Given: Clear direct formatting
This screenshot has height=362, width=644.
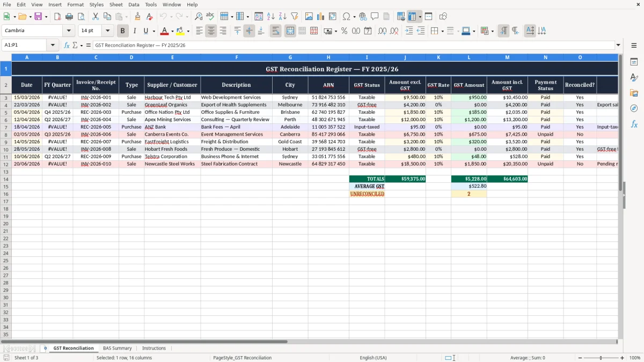Looking at the screenshot, I should coord(149,17).
